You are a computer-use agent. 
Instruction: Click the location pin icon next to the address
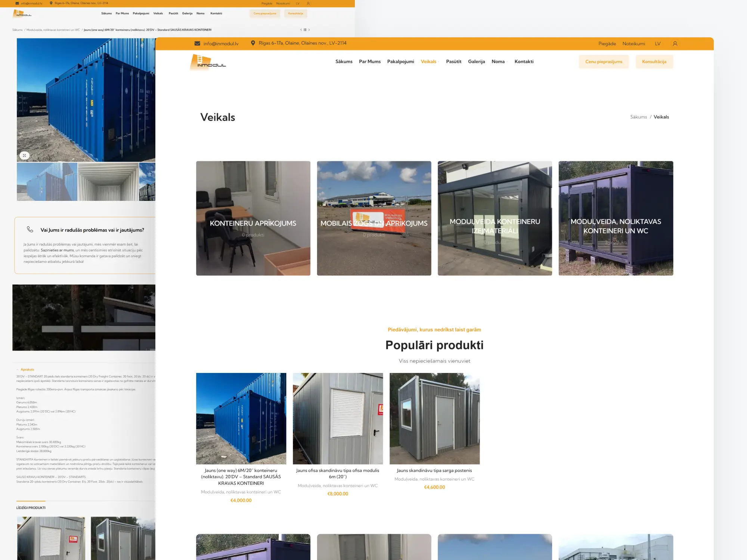point(253,43)
